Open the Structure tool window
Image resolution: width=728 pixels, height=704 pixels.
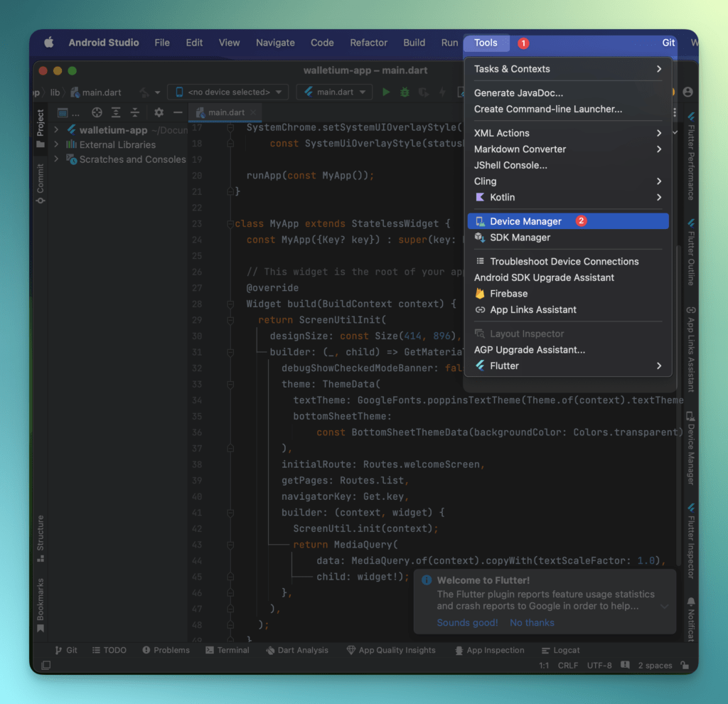pos(41,538)
